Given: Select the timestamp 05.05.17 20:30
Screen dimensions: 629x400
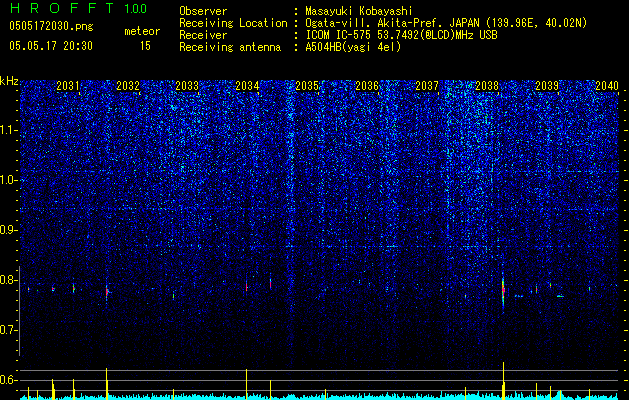Looking at the screenshot, I should click(51, 46).
